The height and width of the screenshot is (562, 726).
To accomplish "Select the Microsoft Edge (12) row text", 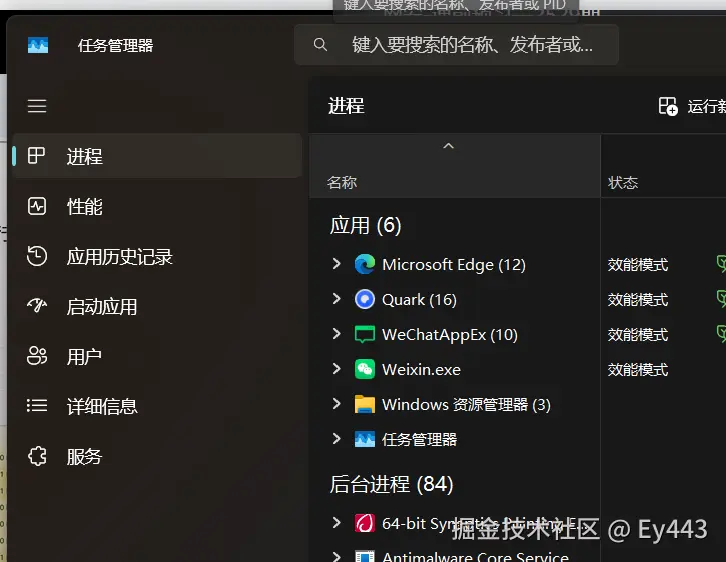I will coord(454,264).
